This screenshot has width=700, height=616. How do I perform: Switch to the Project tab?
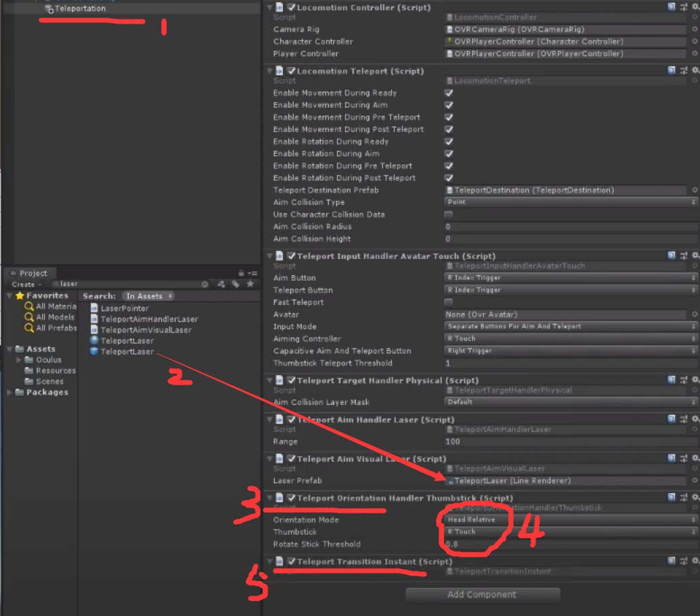(x=30, y=273)
